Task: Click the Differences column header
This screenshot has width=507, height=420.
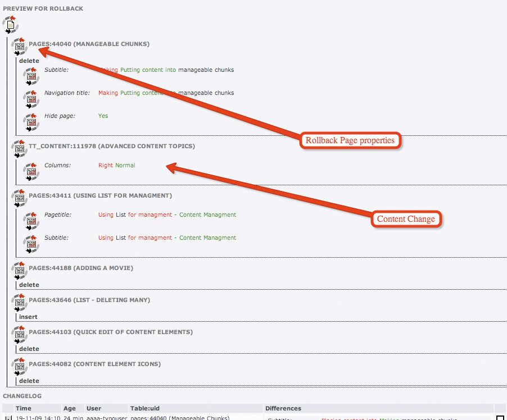Action: click(x=283, y=408)
